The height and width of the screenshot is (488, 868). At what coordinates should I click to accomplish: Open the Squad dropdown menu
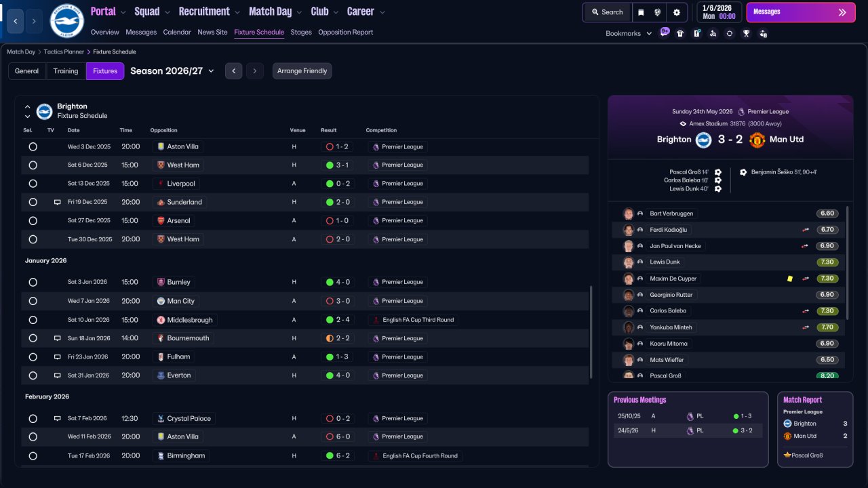point(153,12)
